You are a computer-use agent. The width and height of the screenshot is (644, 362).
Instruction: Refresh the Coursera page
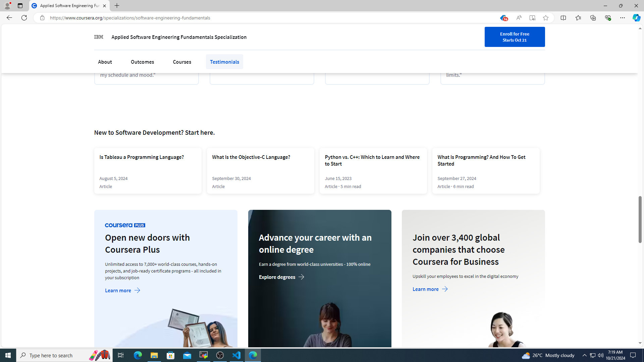[x=24, y=18]
